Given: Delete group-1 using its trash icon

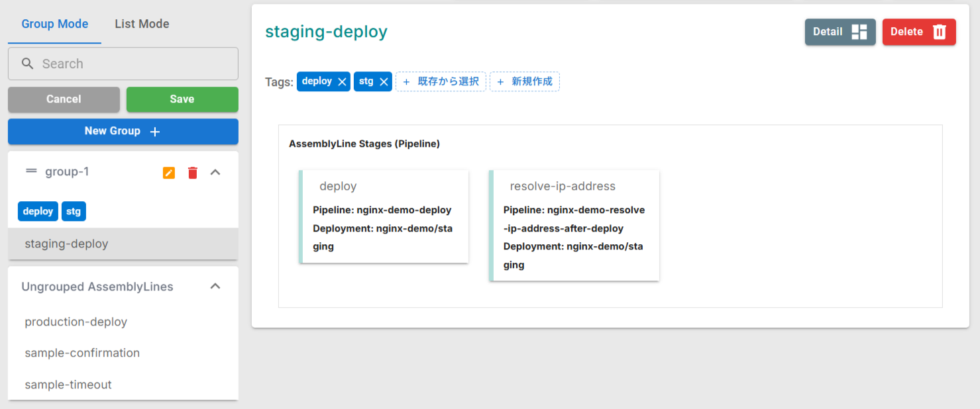Looking at the screenshot, I should click(192, 172).
